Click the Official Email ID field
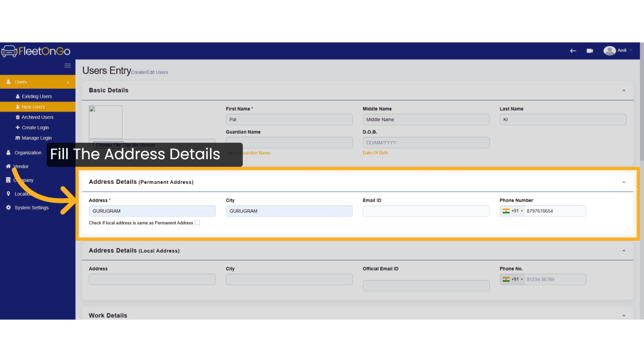The image size is (644, 362). (426, 286)
